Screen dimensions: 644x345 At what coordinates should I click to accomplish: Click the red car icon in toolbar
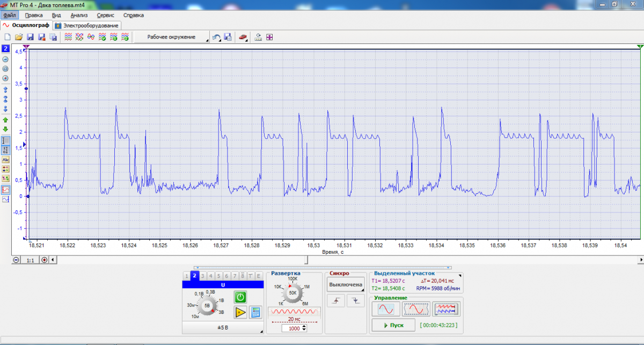tap(243, 37)
